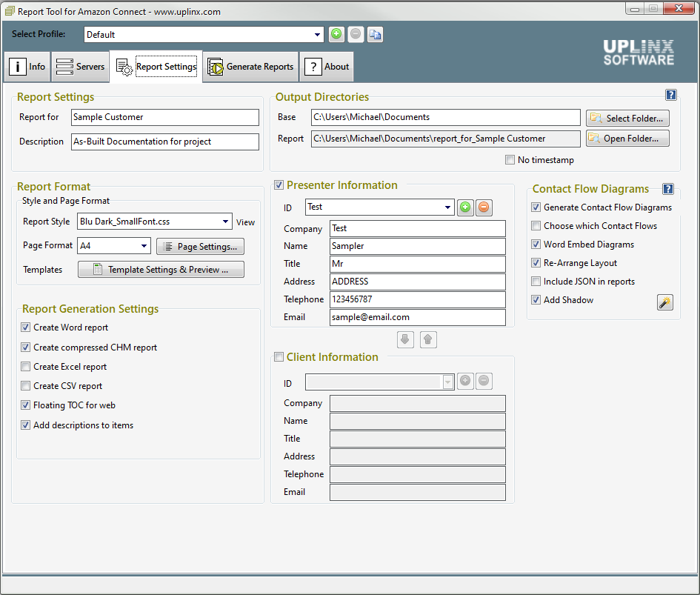
Task: Open Page Settings dialog
Action: (x=200, y=247)
